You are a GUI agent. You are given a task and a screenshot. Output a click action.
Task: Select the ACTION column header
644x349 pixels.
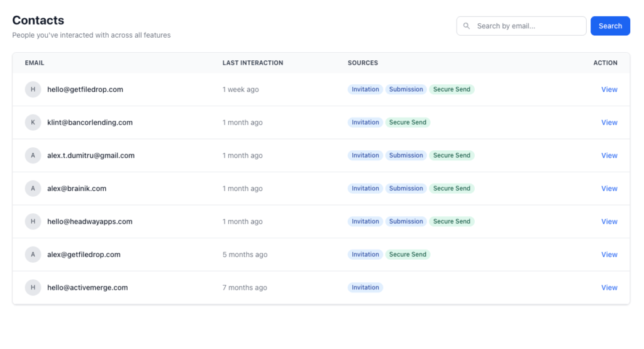(605, 63)
